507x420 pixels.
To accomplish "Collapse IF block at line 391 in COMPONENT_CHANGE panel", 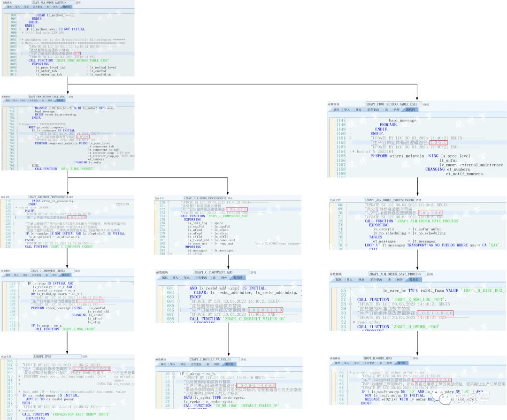I will [x=19, y=283].
